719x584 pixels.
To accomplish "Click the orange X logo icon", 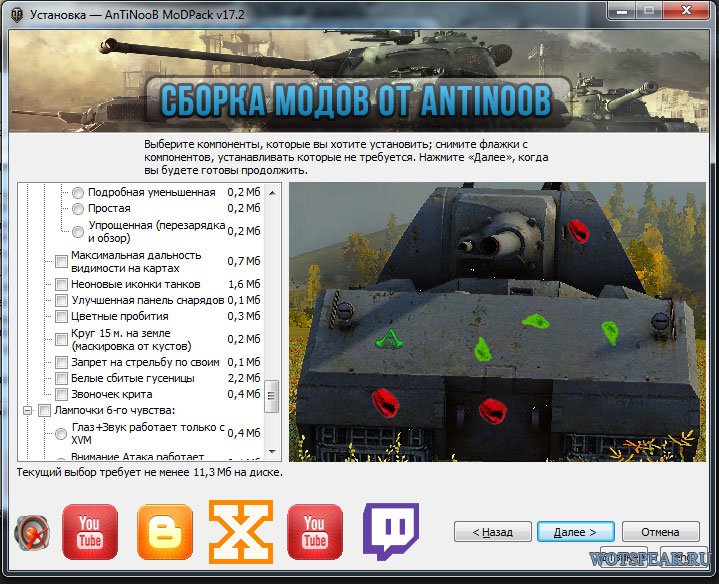I will (x=240, y=530).
